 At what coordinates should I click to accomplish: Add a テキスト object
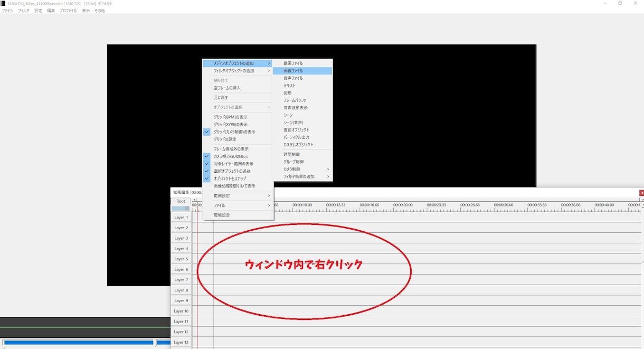[302, 86]
